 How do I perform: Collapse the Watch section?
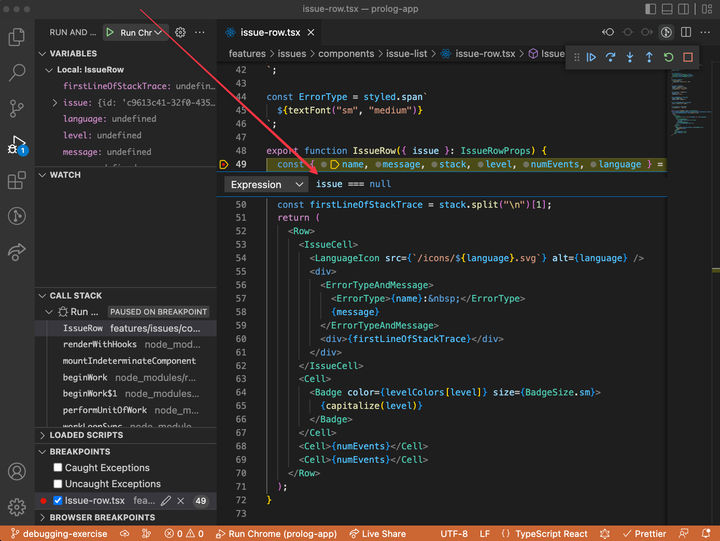pos(65,175)
